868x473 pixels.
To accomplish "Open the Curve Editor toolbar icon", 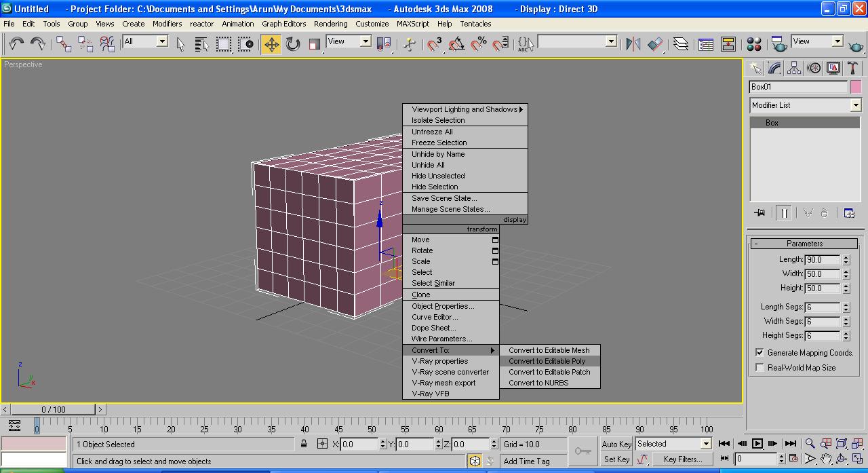I will click(706, 44).
